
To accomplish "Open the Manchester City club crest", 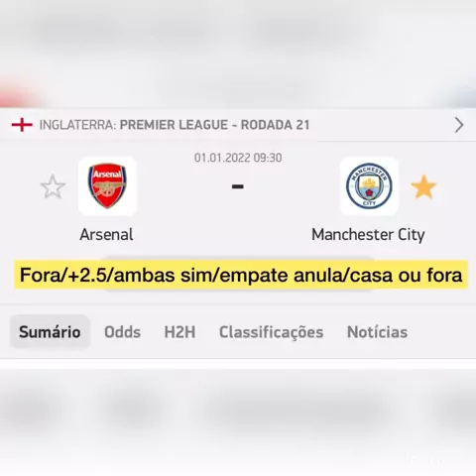I will point(369,186).
